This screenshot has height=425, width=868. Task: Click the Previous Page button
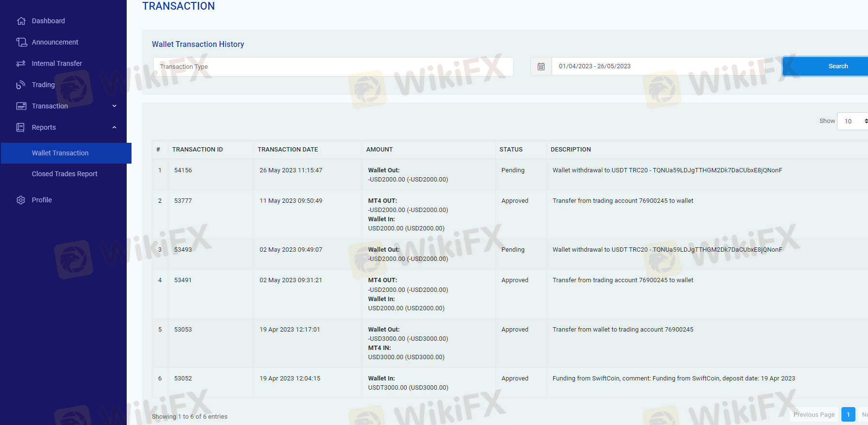(814, 414)
